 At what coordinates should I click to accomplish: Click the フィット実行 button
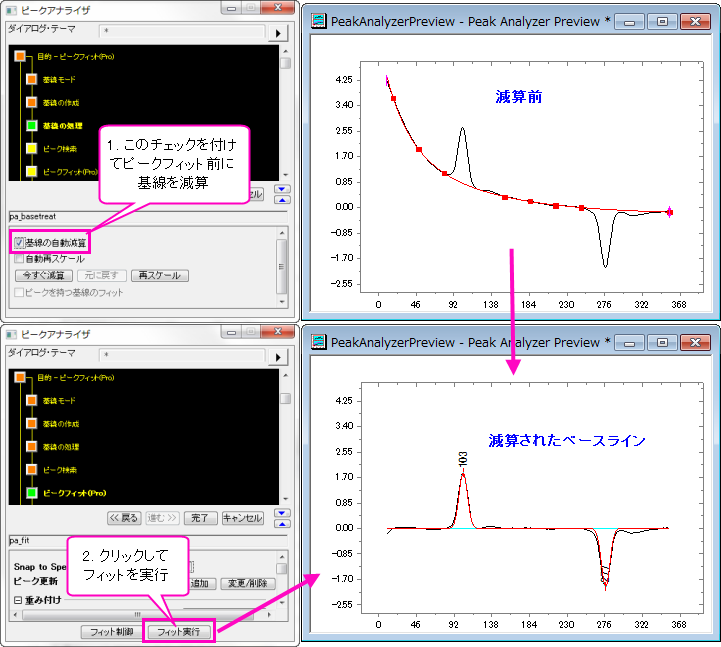[x=179, y=631]
